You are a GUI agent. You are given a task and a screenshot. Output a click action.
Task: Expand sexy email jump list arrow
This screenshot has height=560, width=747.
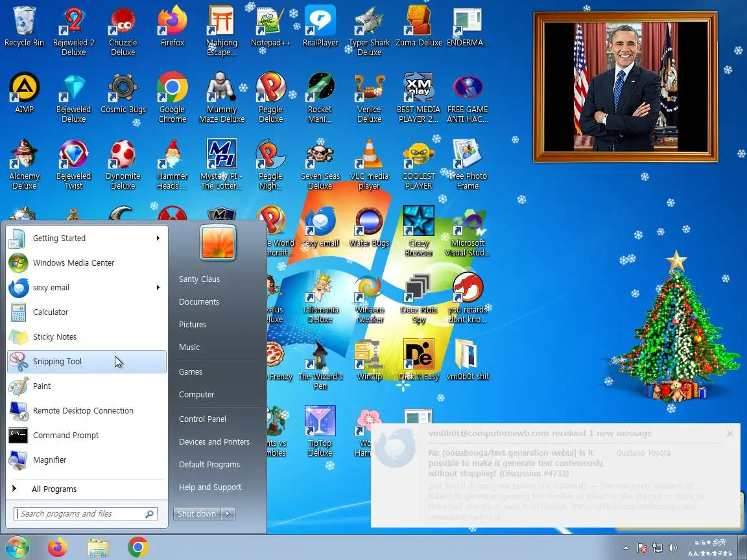(x=158, y=288)
